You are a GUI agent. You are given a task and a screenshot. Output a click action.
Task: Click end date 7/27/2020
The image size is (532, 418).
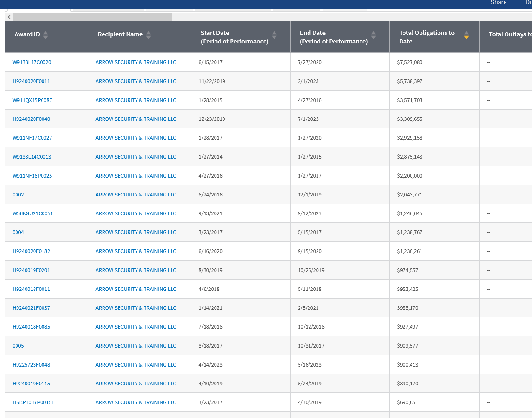(309, 62)
